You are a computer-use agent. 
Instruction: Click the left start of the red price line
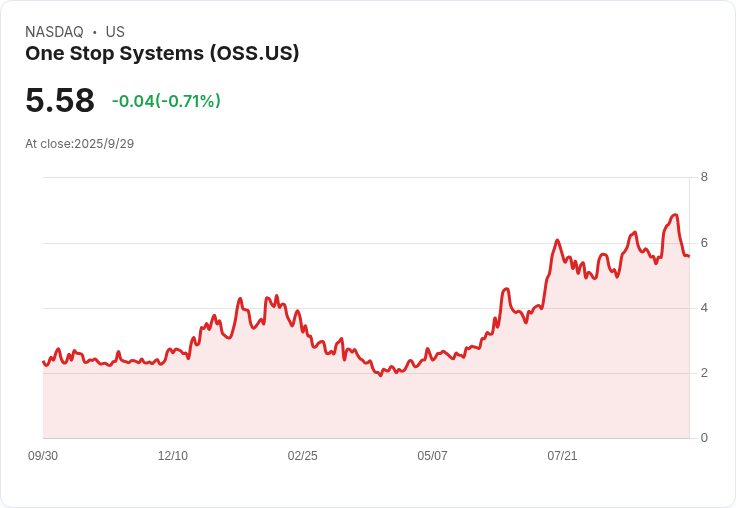[44, 362]
